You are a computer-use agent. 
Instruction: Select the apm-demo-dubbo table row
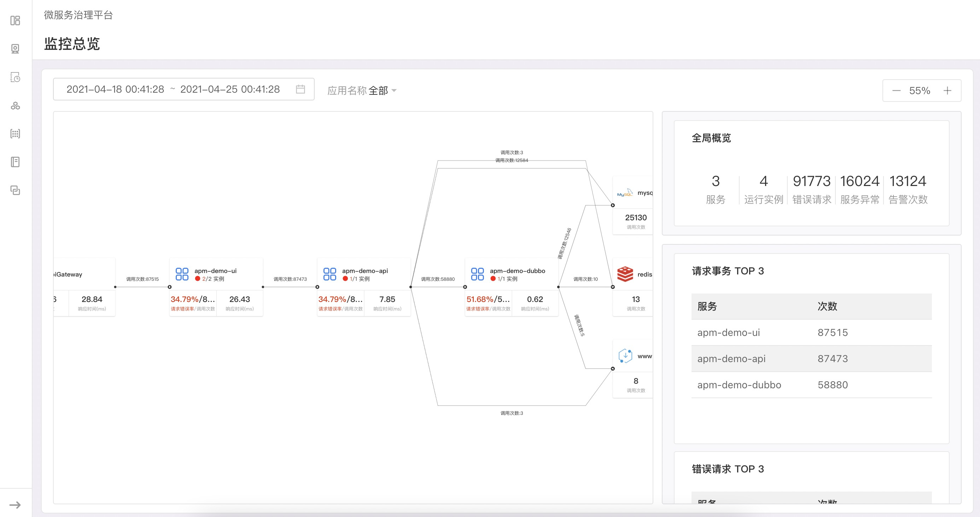[x=811, y=385]
